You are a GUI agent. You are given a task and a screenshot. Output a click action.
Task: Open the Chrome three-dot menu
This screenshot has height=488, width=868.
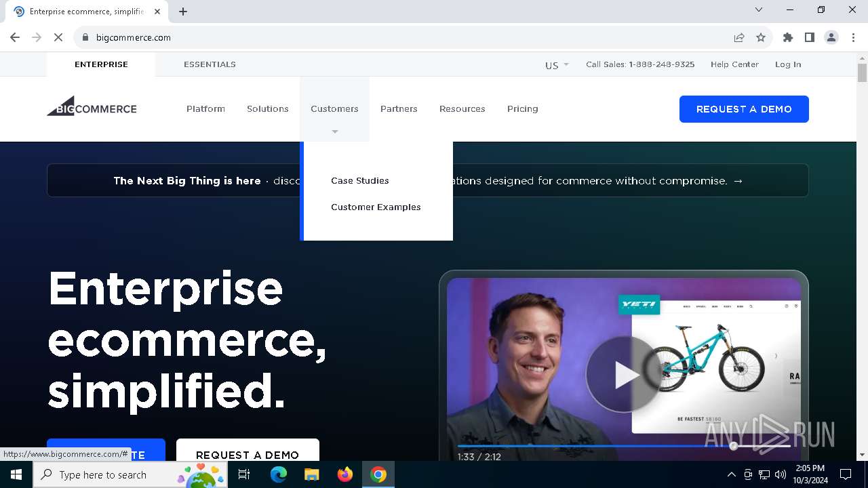coord(853,37)
